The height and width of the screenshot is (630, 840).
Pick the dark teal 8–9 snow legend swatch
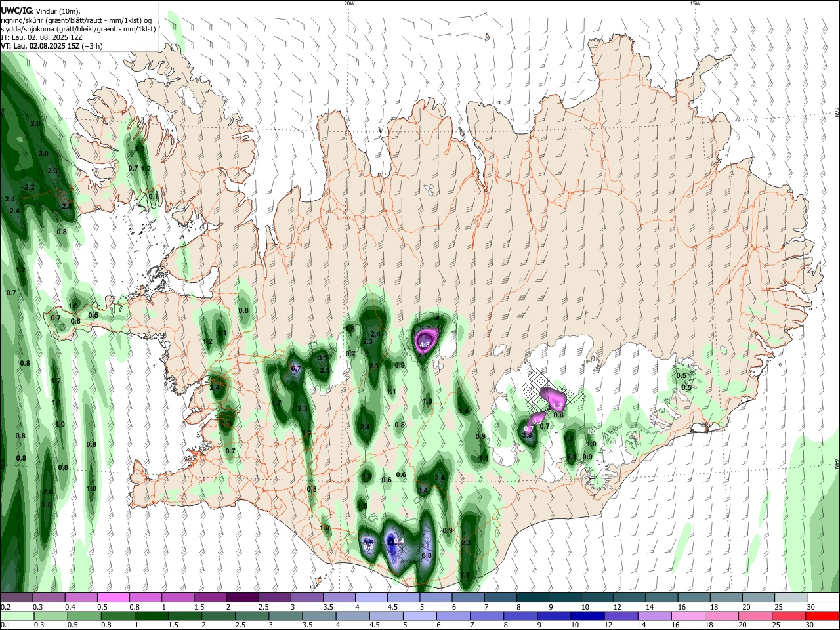(533, 598)
